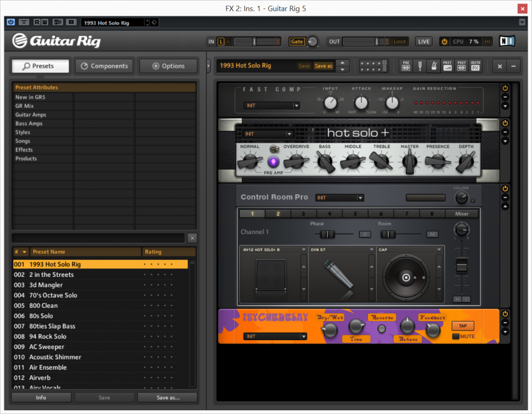Toggle the Hot Solo+ amp power
This screenshot has height=414, width=532.
(x=505, y=123)
